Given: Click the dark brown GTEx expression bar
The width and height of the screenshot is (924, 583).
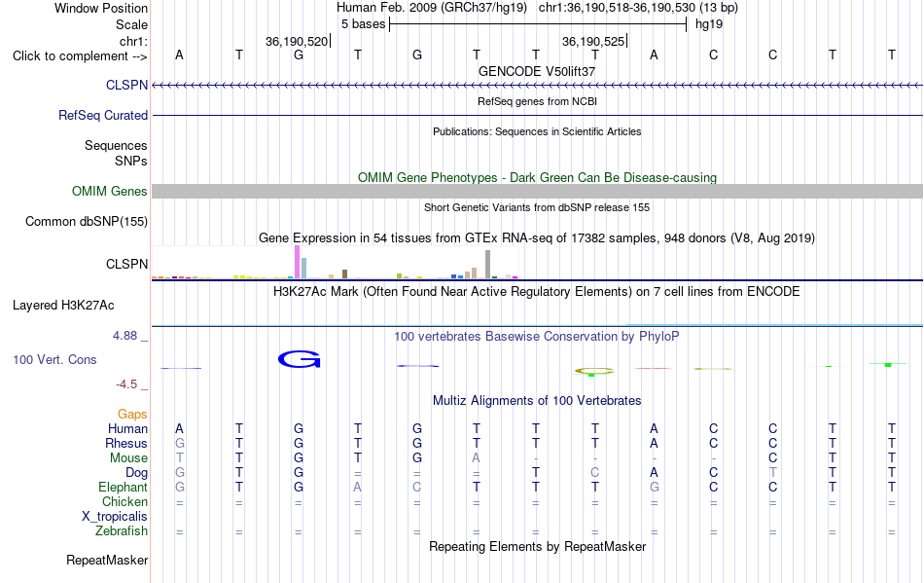Looking at the screenshot, I should click(x=344, y=274).
